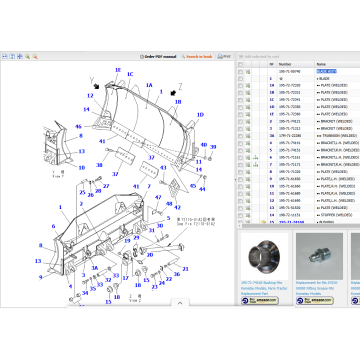Check the box for part 1A row
This screenshot has height=360, width=360.
[240, 86]
